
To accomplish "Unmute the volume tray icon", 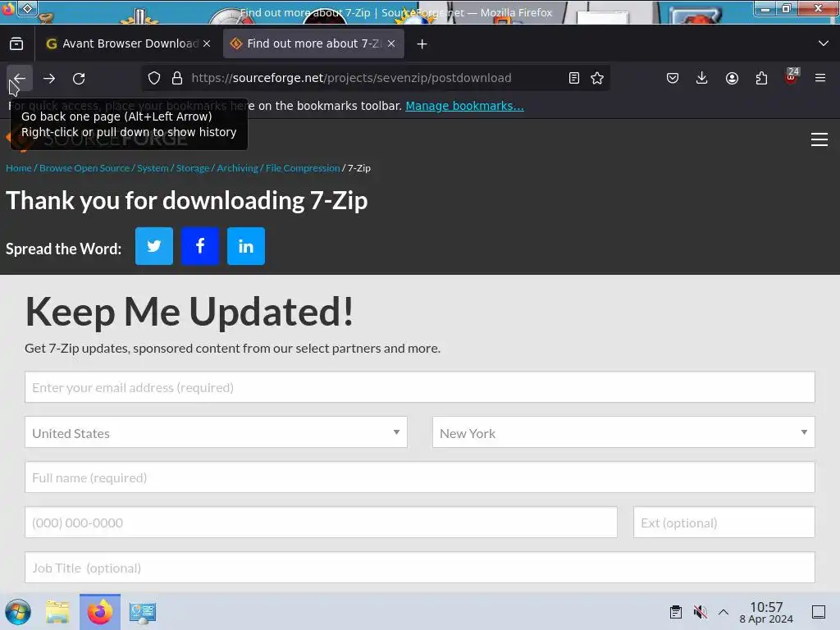I will [700, 612].
